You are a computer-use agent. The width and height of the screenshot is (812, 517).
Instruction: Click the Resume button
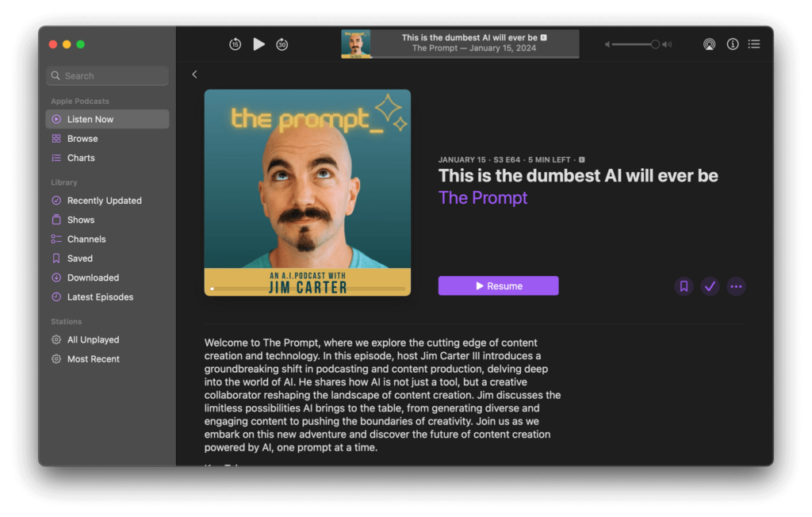coord(498,286)
